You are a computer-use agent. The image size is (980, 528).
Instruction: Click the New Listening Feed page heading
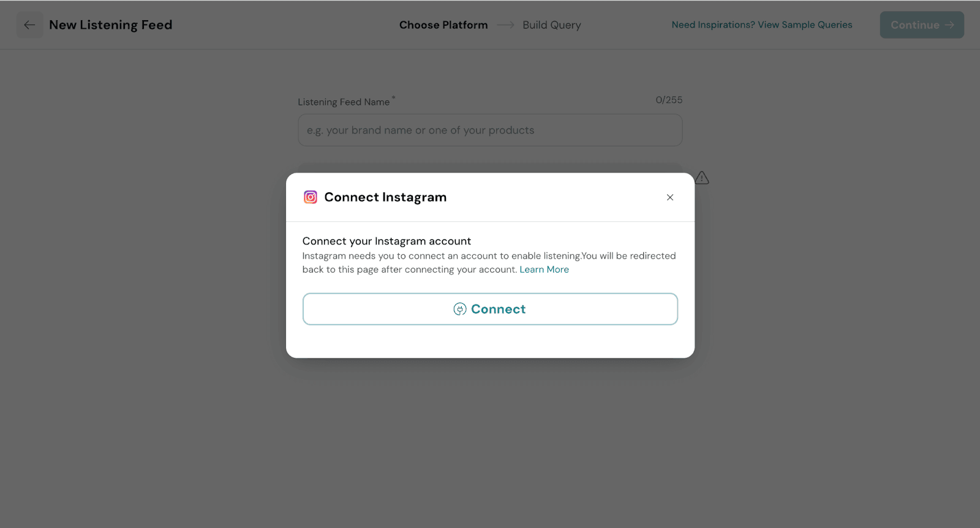tap(111, 25)
